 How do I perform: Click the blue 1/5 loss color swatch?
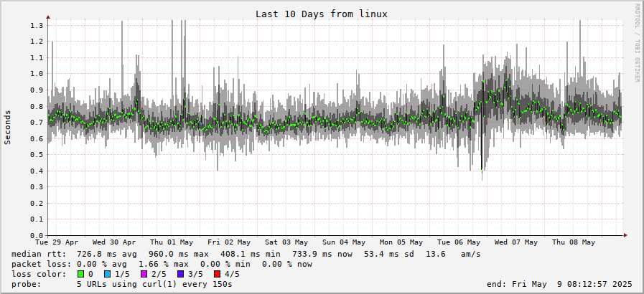click(x=108, y=274)
